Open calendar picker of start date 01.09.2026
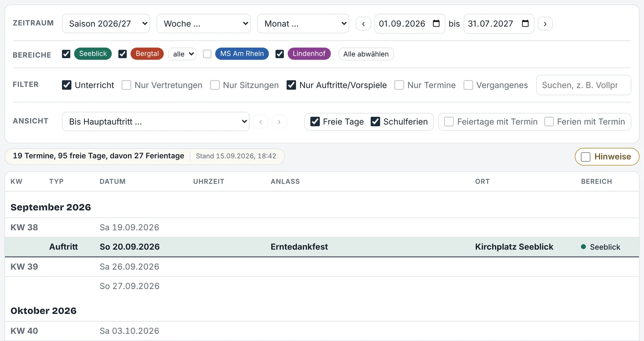This screenshot has width=644, height=341. [436, 23]
